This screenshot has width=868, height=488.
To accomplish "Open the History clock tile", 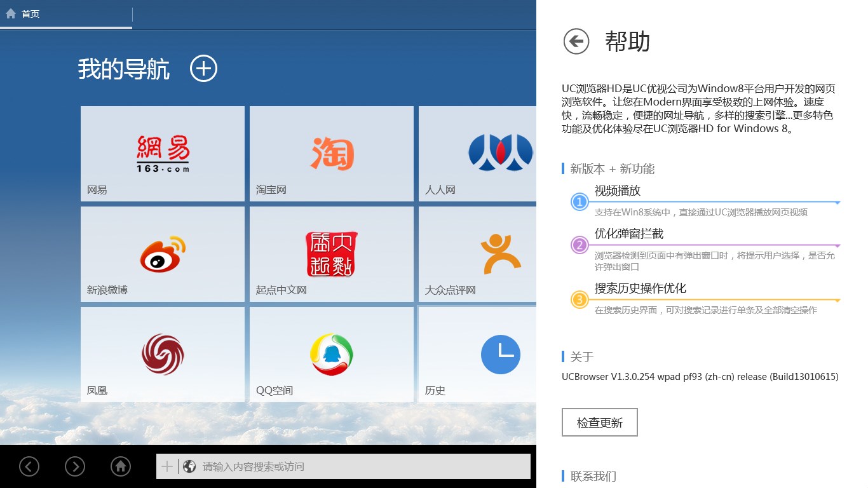I will [478, 355].
